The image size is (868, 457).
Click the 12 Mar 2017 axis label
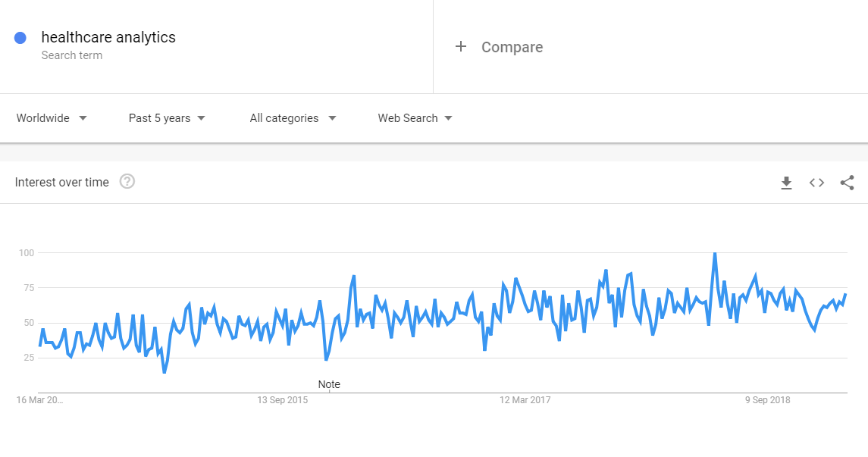(x=525, y=400)
